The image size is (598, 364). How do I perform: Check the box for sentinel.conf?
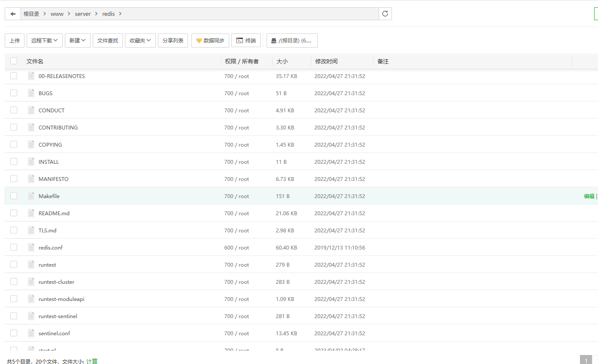point(14,333)
